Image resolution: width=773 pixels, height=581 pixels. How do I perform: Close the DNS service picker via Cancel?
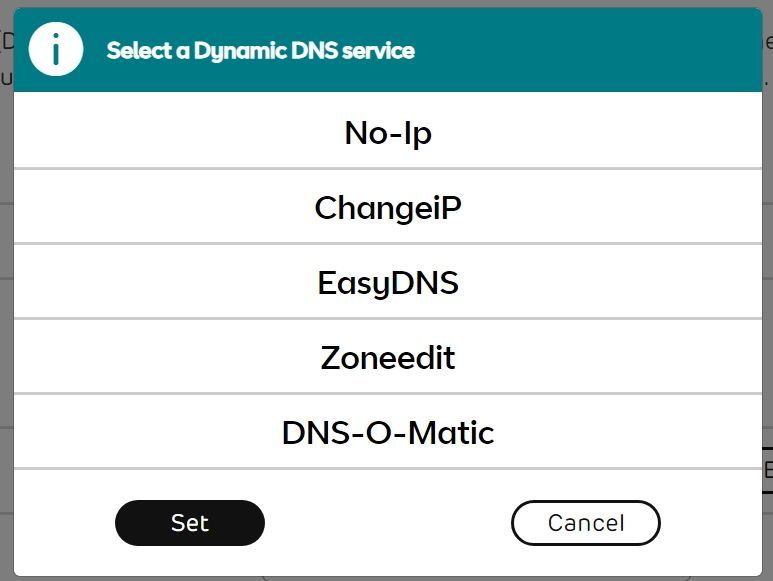tap(585, 522)
